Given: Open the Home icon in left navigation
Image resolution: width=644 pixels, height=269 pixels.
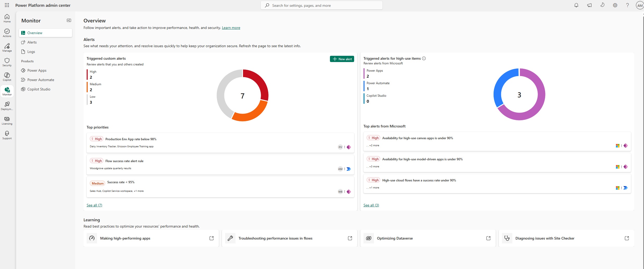Looking at the screenshot, I should point(7,18).
